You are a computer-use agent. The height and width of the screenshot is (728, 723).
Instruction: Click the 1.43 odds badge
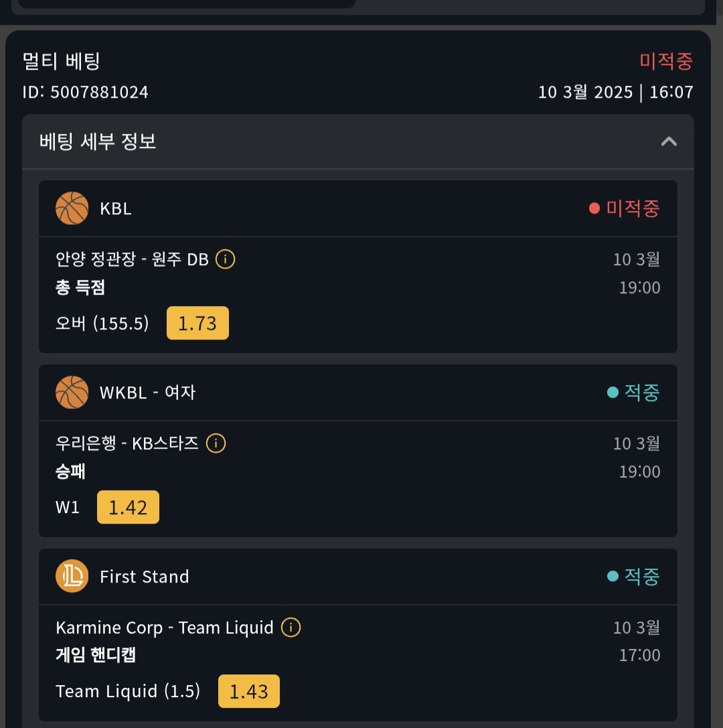coord(248,692)
